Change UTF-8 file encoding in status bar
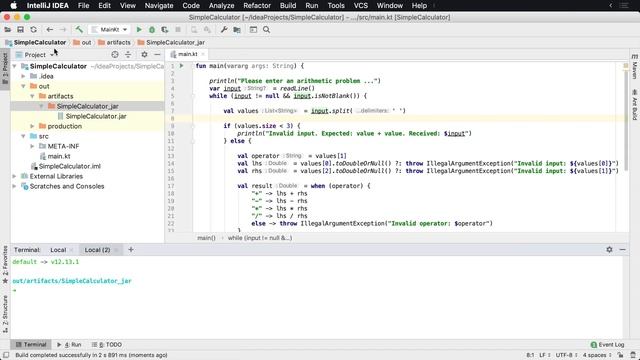 (566, 355)
